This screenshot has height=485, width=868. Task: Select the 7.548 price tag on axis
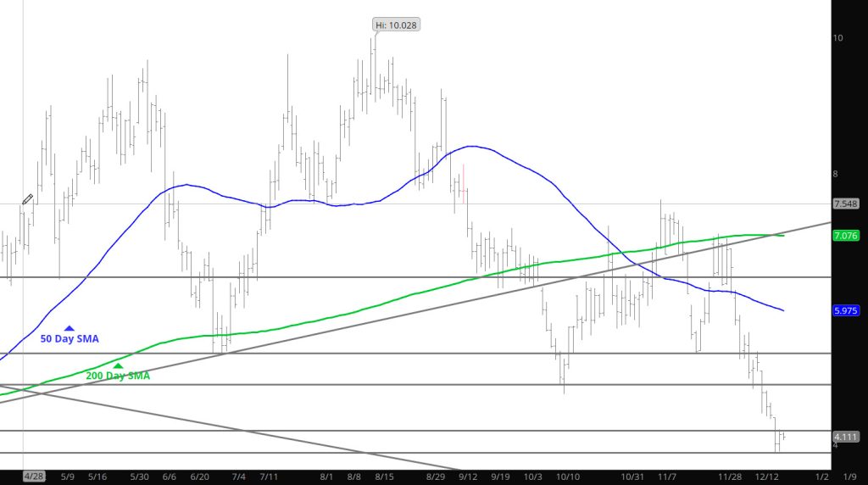click(x=846, y=204)
